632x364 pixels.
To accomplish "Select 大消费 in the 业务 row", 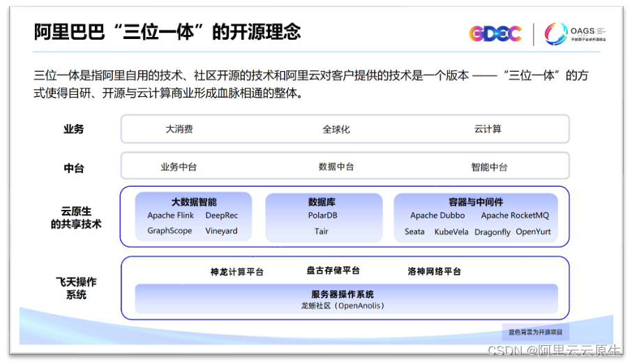I will (179, 129).
